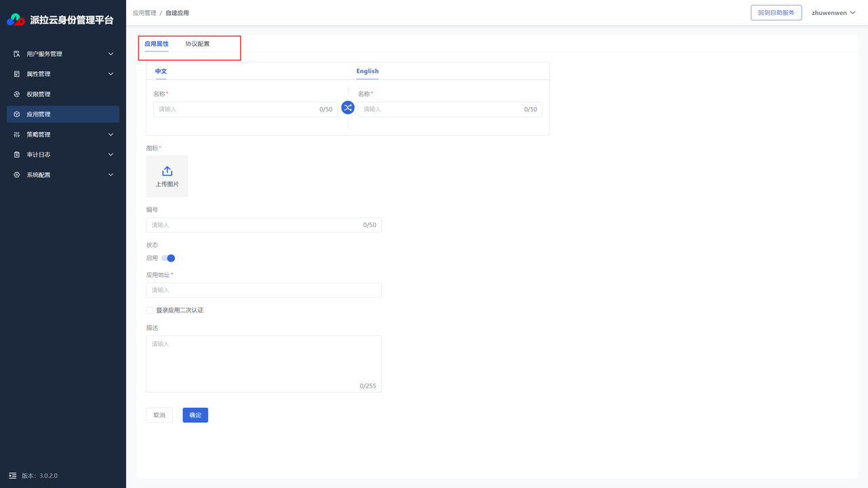This screenshot has width=868, height=488.
Task: Click the 审计日志 sidebar icon
Action: (17, 155)
